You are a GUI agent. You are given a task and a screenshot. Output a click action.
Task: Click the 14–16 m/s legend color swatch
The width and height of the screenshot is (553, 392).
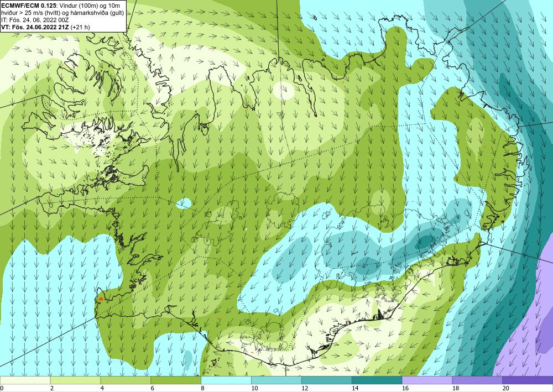coord(377,380)
